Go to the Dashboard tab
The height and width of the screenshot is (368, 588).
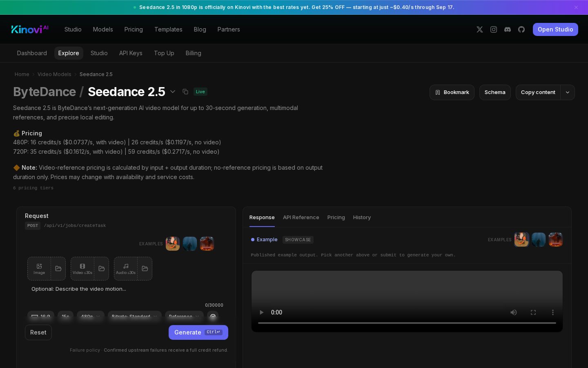coord(32,53)
